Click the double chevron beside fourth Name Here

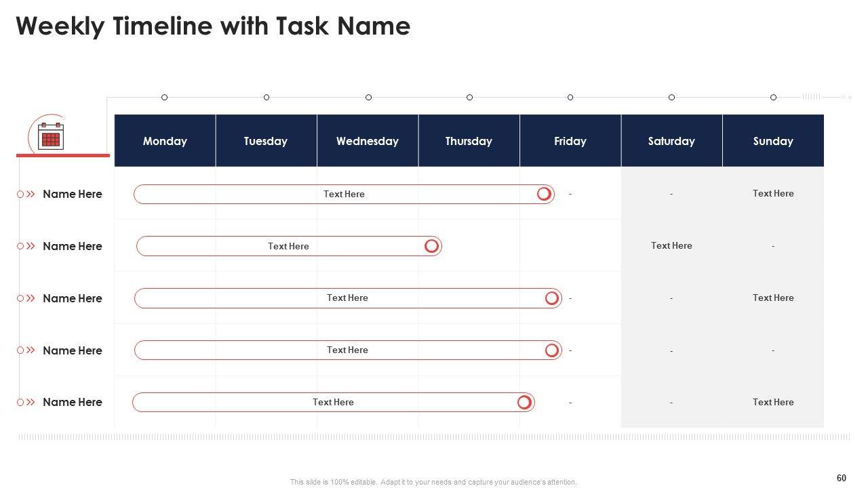click(31, 350)
